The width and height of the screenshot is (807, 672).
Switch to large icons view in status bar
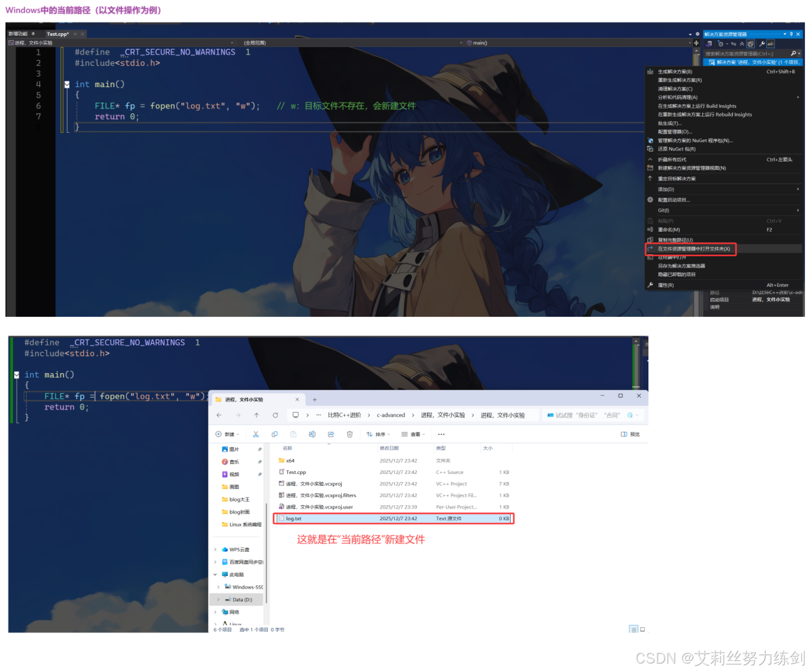tap(642, 629)
